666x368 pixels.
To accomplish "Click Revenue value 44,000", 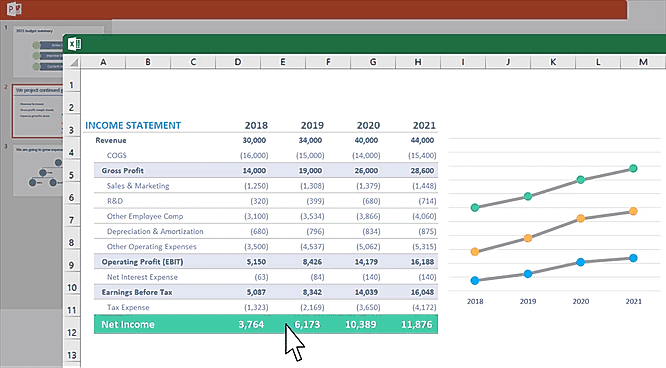I will tap(422, 140).
